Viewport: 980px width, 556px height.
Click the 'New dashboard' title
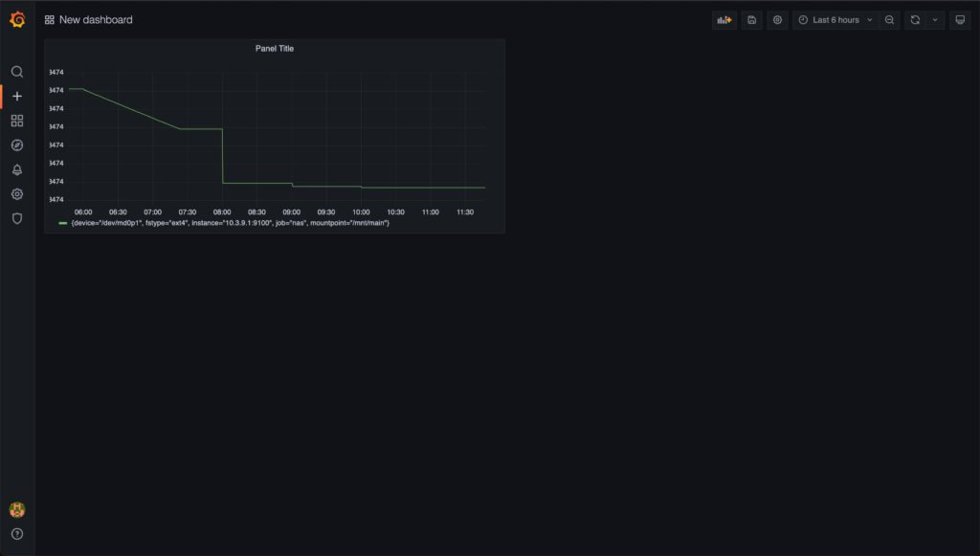click(x=96, y=20)
